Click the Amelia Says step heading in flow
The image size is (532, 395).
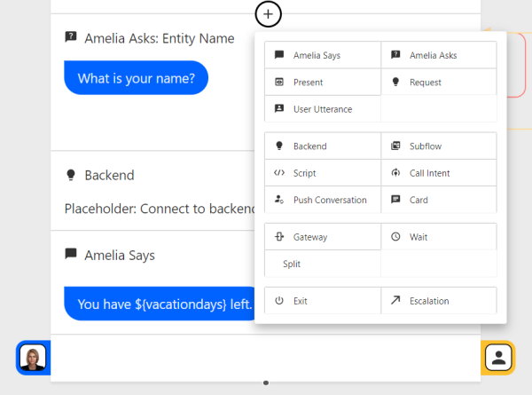point(120,255)
